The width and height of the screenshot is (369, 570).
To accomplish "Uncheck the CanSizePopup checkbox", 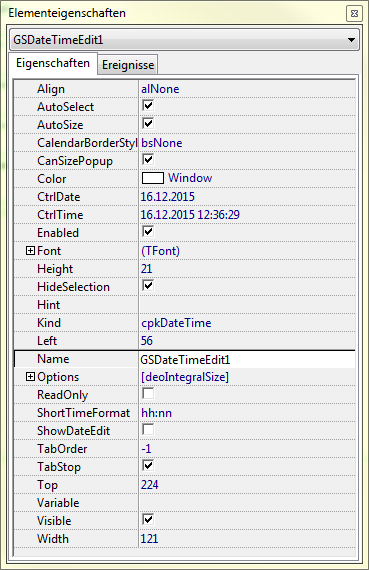I will coord(148,160).
